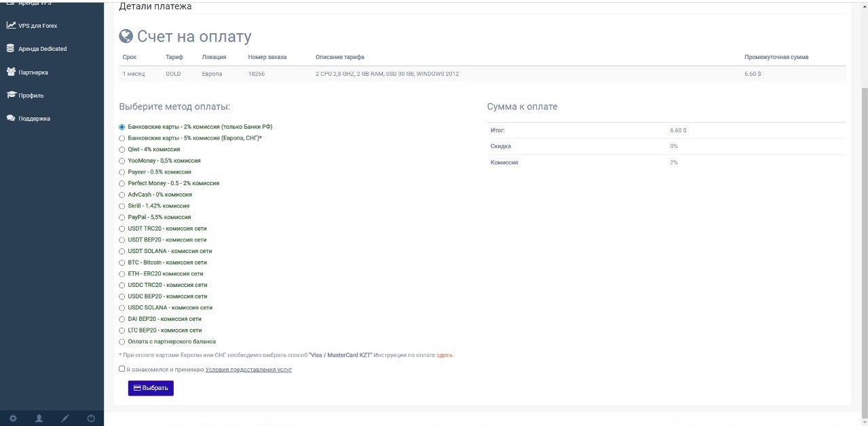
Task: Click the Профиль graduation cap icon
Action: [x=11, y=95]
